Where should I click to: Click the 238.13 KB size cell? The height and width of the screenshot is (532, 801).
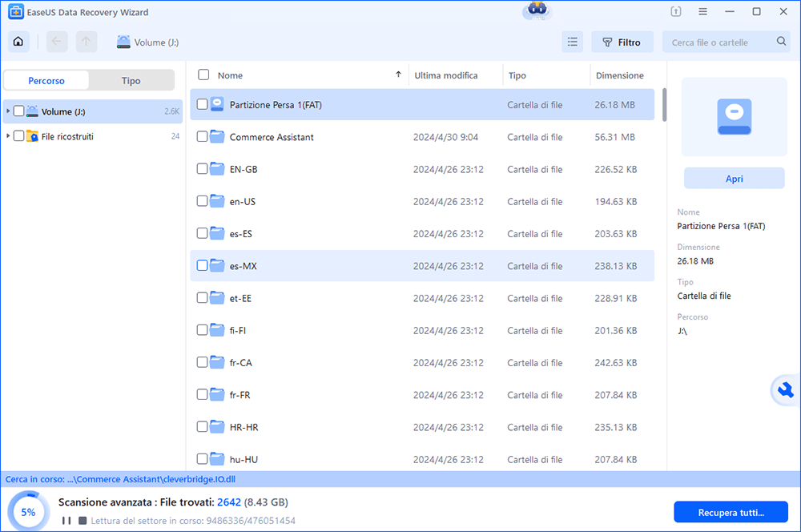615,266
